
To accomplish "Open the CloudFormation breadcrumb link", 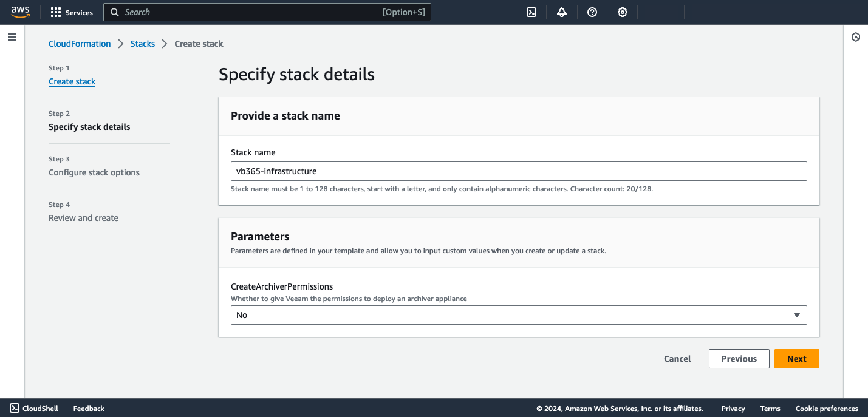I will 80,43.
